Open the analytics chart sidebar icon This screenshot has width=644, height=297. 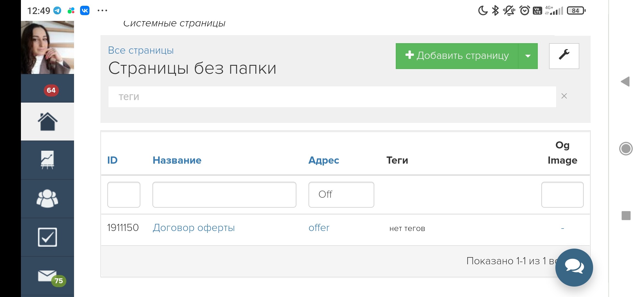pyautogui.click(x=47, y=160)
